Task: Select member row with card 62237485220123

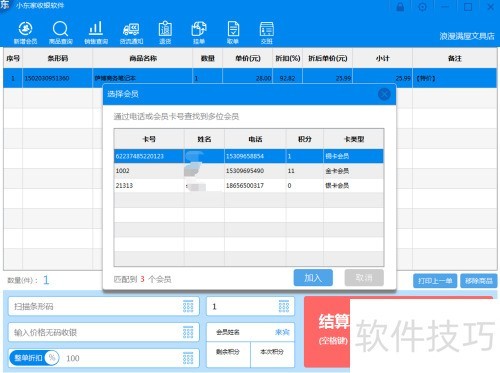Action: pyautogui.click(x=249, y=156)
